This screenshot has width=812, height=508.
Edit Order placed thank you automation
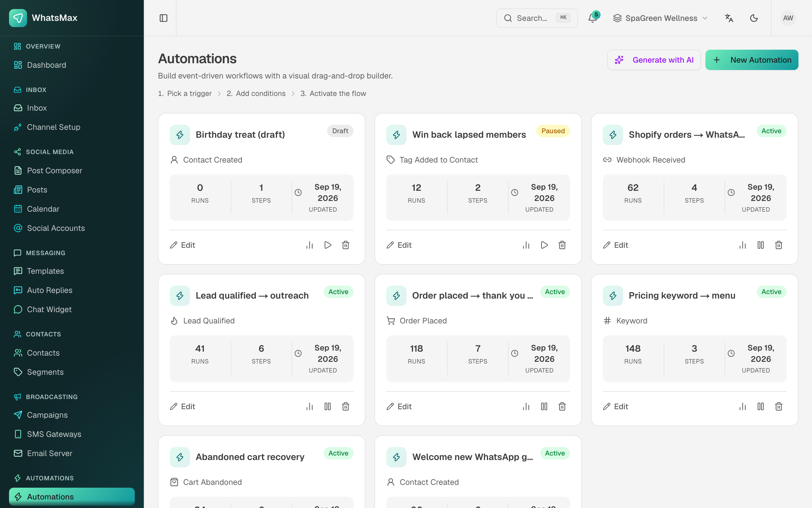399,406
